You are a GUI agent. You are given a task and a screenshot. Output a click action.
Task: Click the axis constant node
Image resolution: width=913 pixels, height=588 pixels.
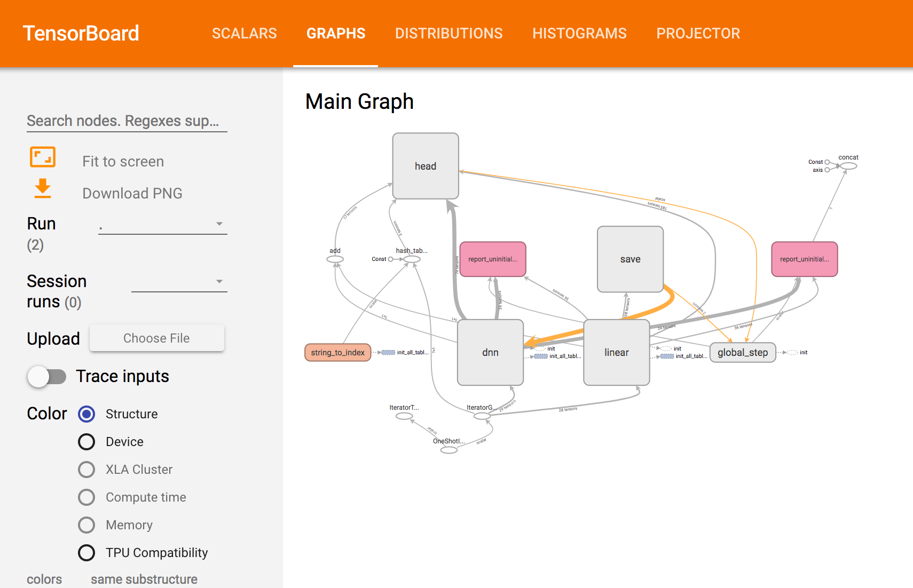click(827, 170)
